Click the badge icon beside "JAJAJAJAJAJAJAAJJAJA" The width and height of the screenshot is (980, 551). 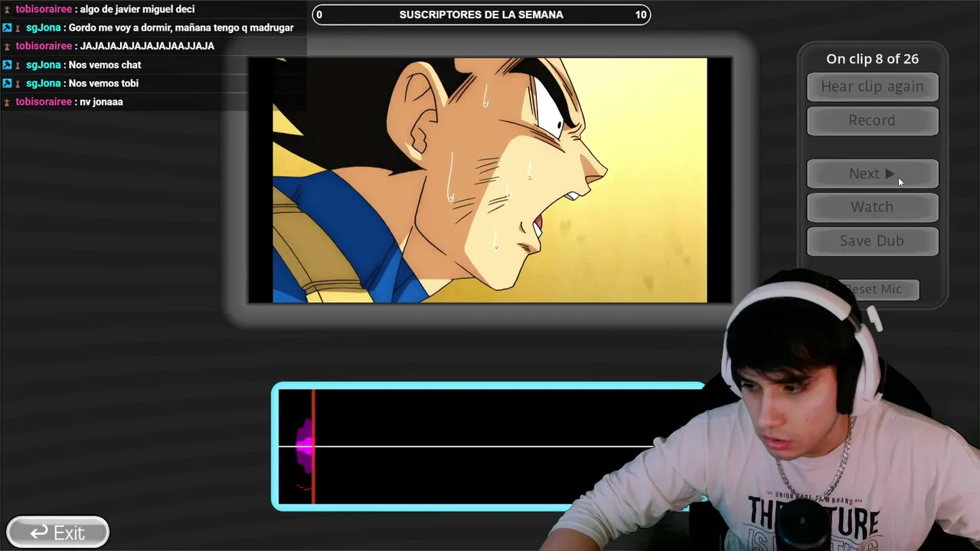coord(7,46)
